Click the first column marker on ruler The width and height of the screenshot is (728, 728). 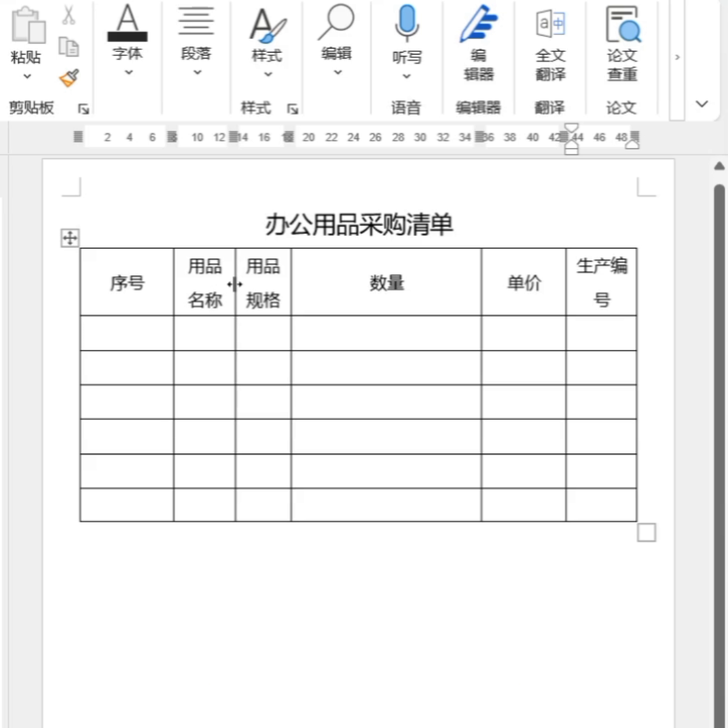tap(78, 136)
